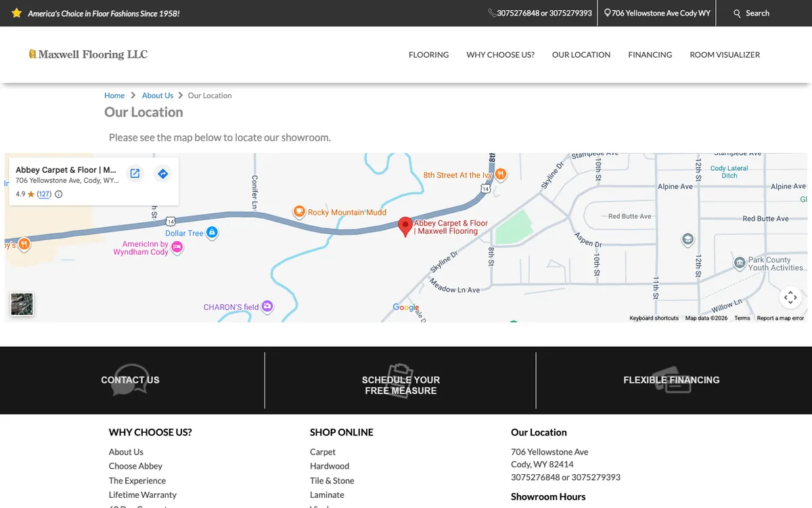Click the Map data ©2026 text

[x=706, y=318]
